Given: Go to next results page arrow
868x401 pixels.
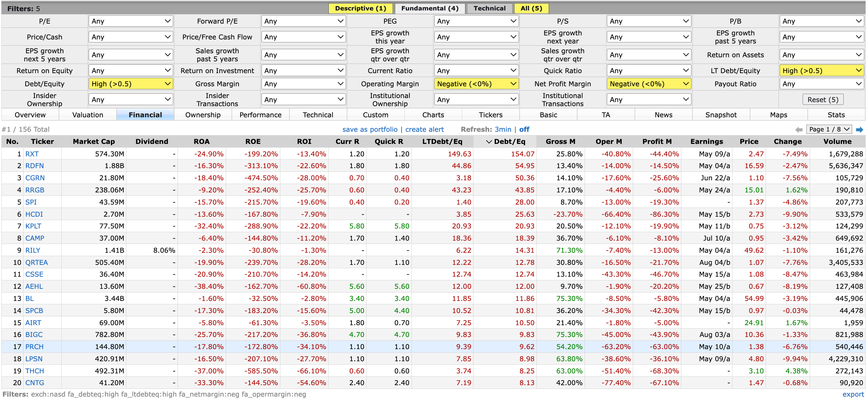Looking at the screenshot, I should click(860, 129).
